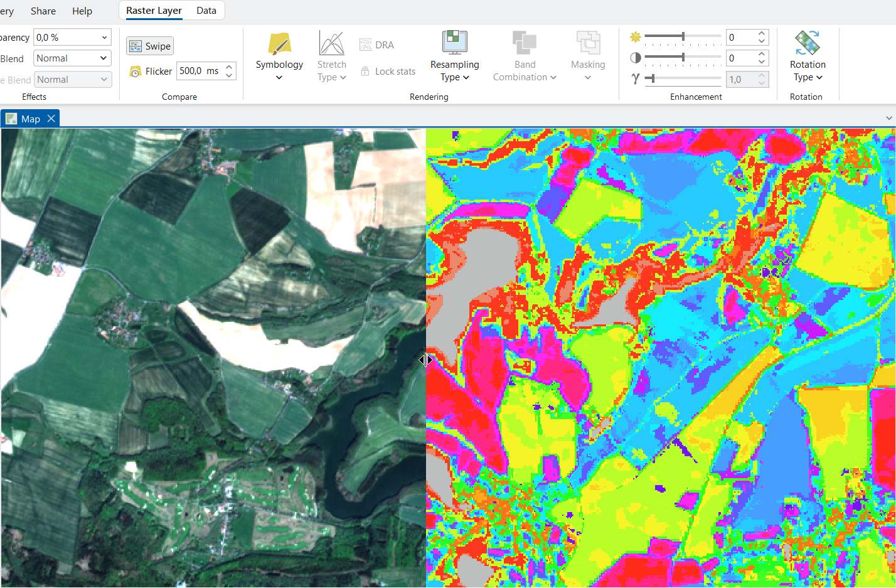
Task: Open the Share ribbon tab
Action: pos(43,11)
